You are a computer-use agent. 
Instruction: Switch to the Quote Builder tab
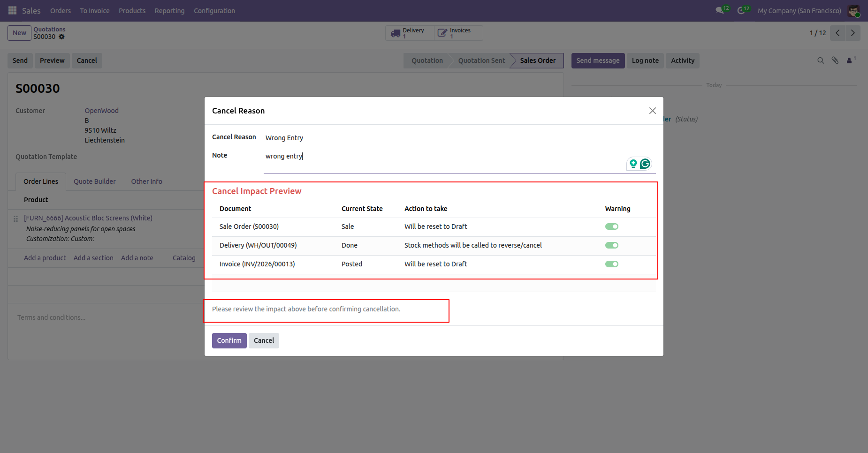pyautogui.click(x=95, y=181)
